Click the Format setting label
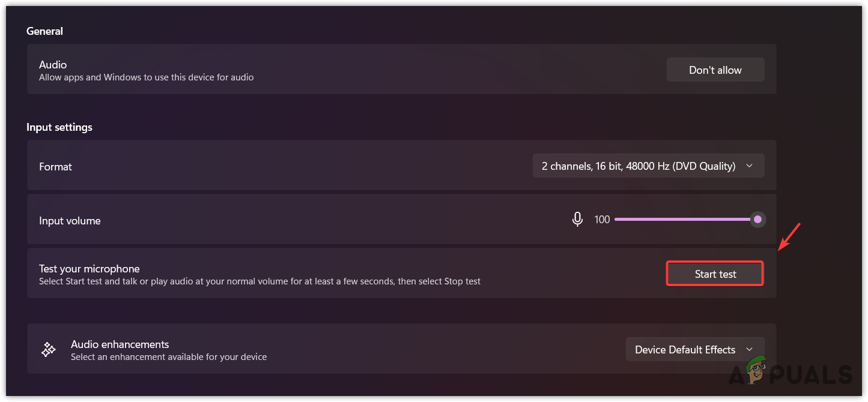This screenshot has height=402, width=868. click(x=56, y=167)
